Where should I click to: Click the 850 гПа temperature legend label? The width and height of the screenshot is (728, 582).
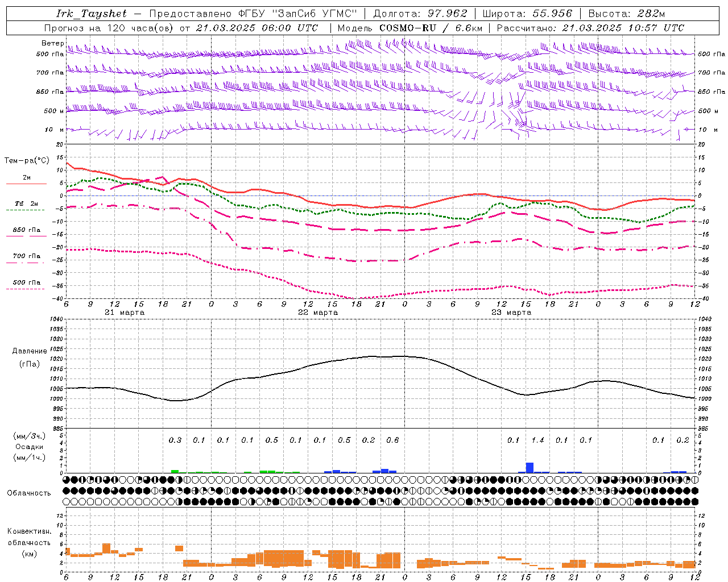click(27, 230)
